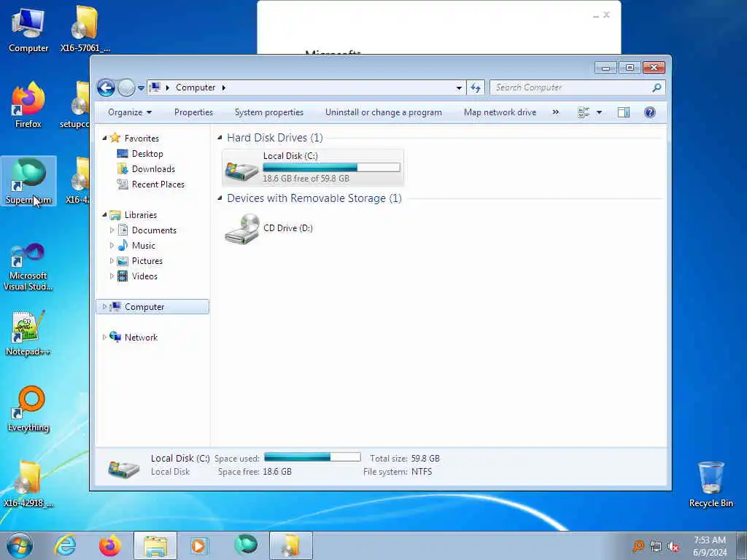The width and height of the screenshot is (747, 560).
Task: Collapse the Favorites tree group
Action: [105, 138]
